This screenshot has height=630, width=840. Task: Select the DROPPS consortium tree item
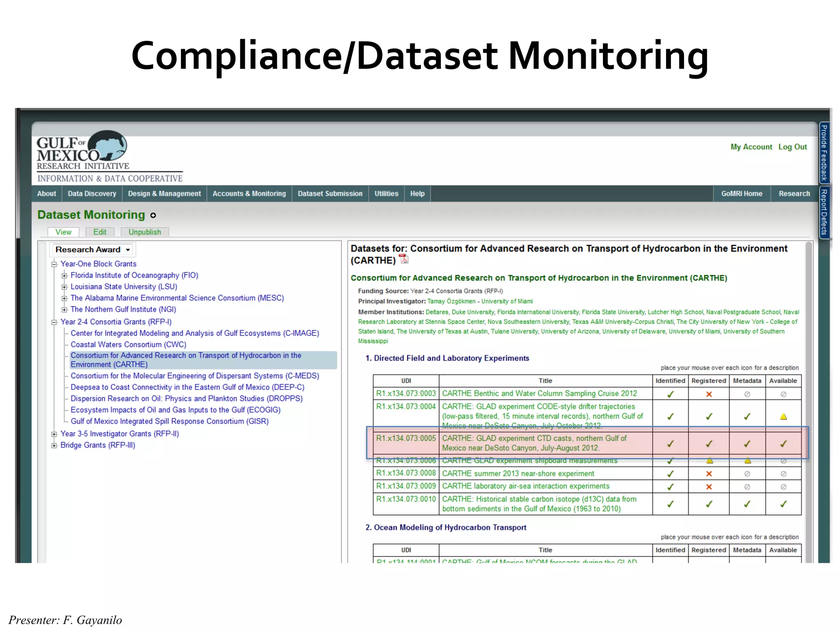[x=187, y=399]
